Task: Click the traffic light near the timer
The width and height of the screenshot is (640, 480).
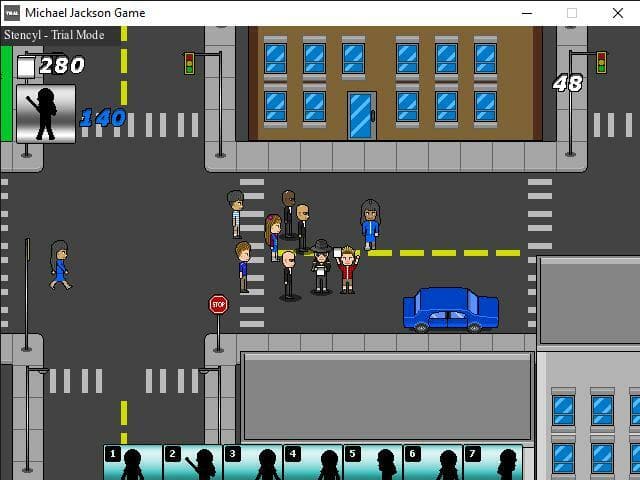Action: (601, 62)
